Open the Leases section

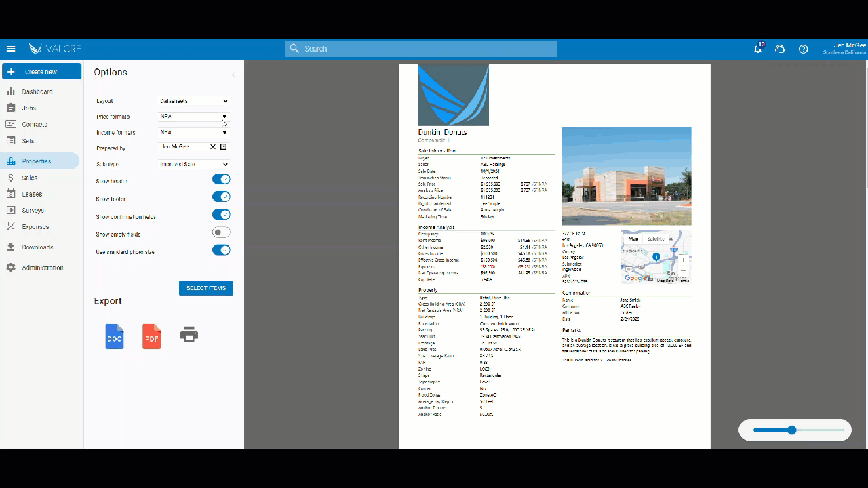[32, 195]
